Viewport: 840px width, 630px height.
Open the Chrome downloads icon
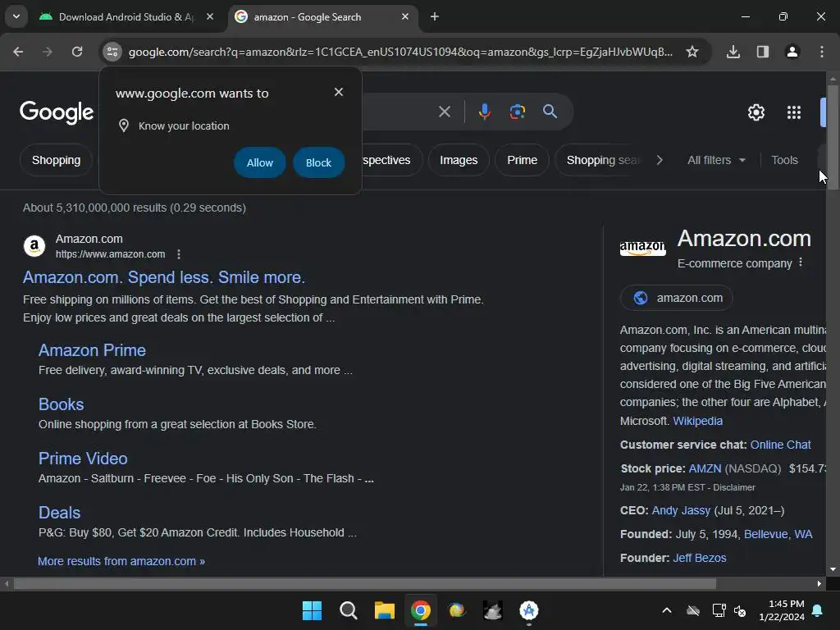pos(733,52)
